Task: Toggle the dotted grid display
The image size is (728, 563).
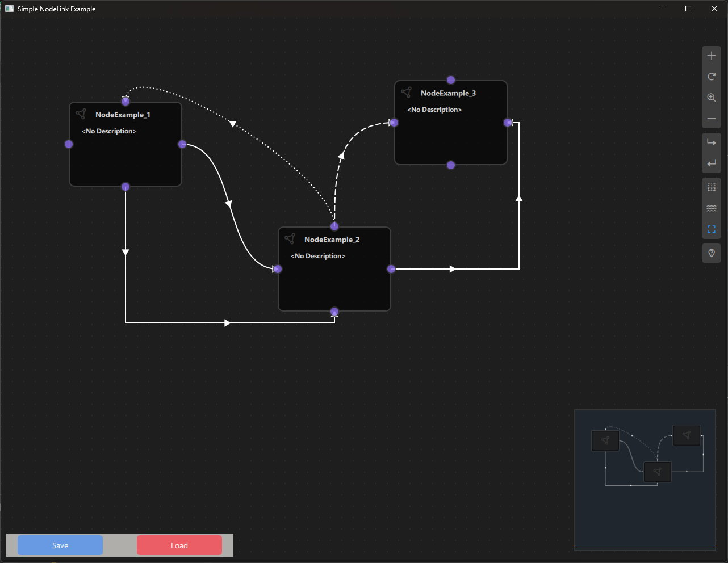Action: click(712, 186)
